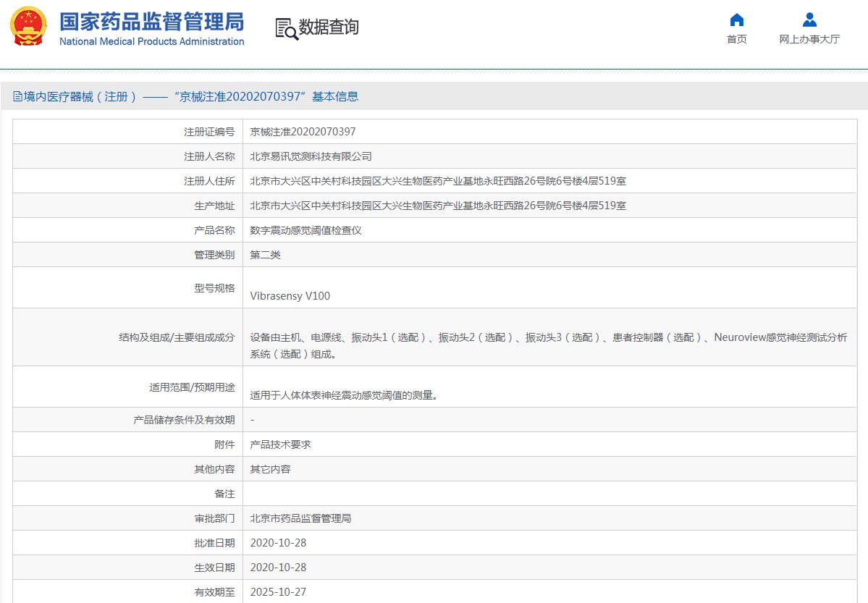Click 产品储存条件及有效期 label
The height and width of the screenshot is (603, 868).
[x=184, y=420]
